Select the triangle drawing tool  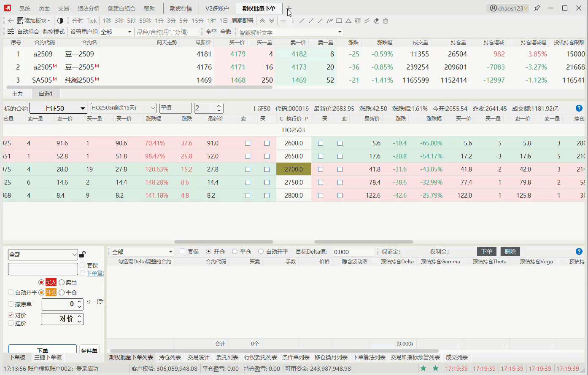348,21
